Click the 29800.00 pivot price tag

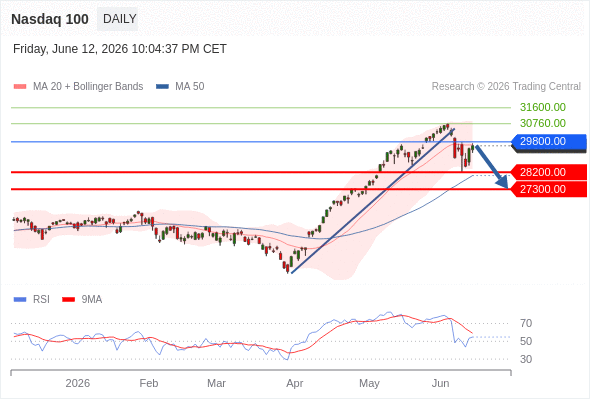tap(549, 142)
